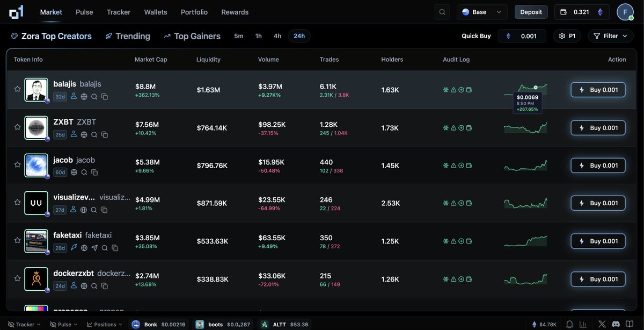Click the search icon in visualizev row
This screenshot has height=330, width=644.
click(94, 210)
